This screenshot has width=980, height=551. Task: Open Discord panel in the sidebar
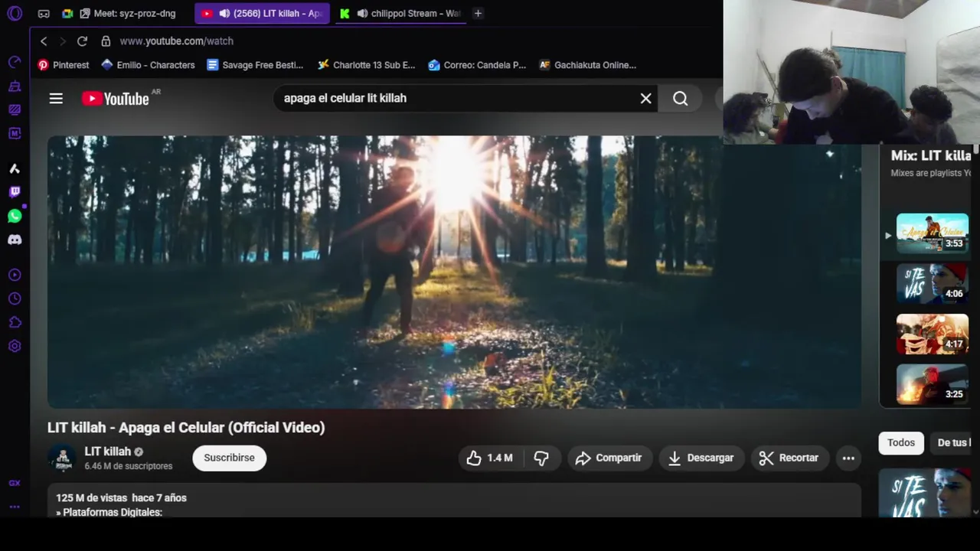click(15, 240)
